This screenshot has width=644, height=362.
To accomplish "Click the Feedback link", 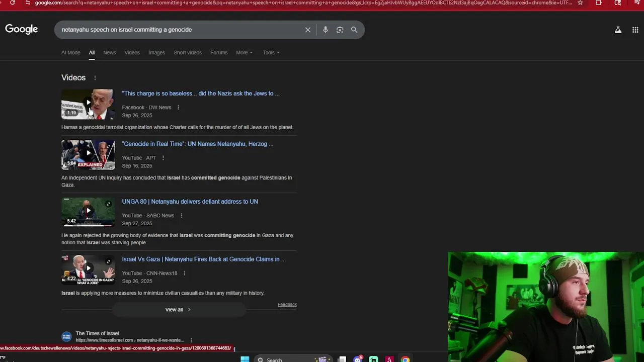I will [287, 305].
